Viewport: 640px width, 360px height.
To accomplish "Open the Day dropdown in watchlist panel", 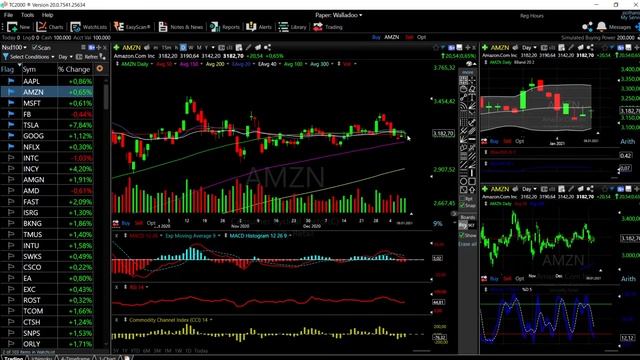I will click(65, 57).
